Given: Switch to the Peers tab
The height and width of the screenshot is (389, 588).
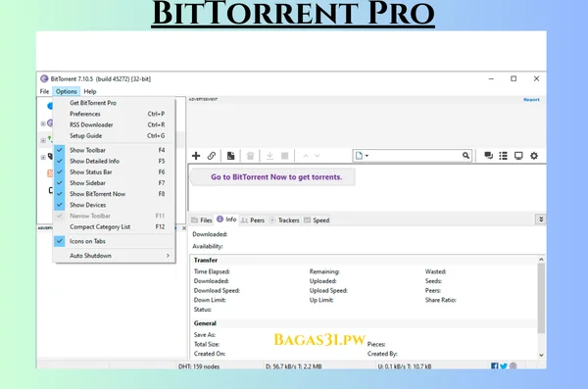Looking at the screenshot, I should pos(253,220).
